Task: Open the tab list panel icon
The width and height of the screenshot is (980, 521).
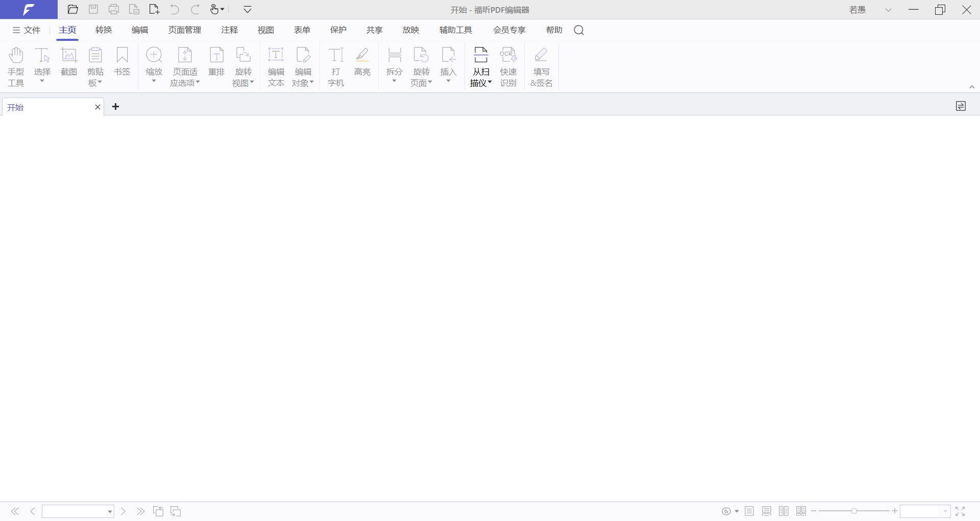Action: (961, 106)
